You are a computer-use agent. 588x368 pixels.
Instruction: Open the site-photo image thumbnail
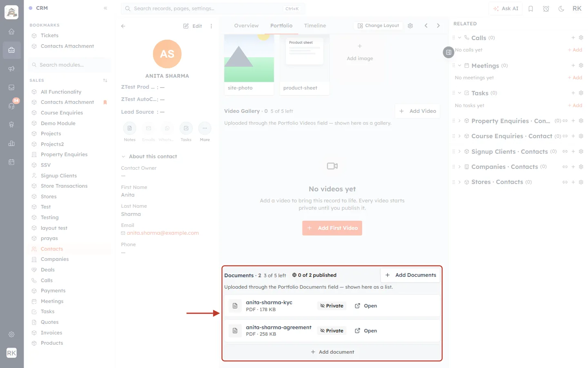(x=249, y=58)
